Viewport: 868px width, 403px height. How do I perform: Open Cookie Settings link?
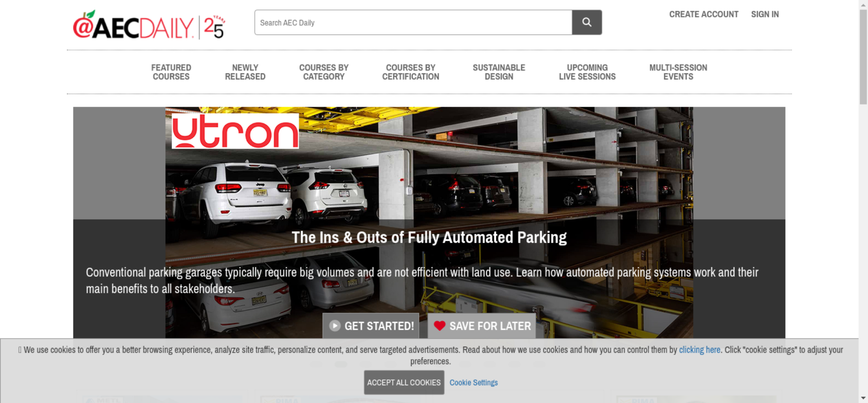473,383
